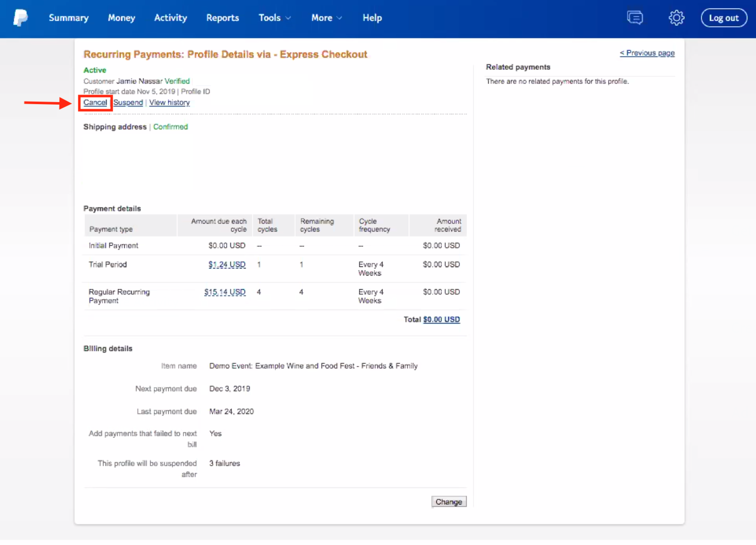Image resolution: width=756 pixels, height=545 pixels.
Task: Click the $15.14 USD recurring amount
Action: 225,292
